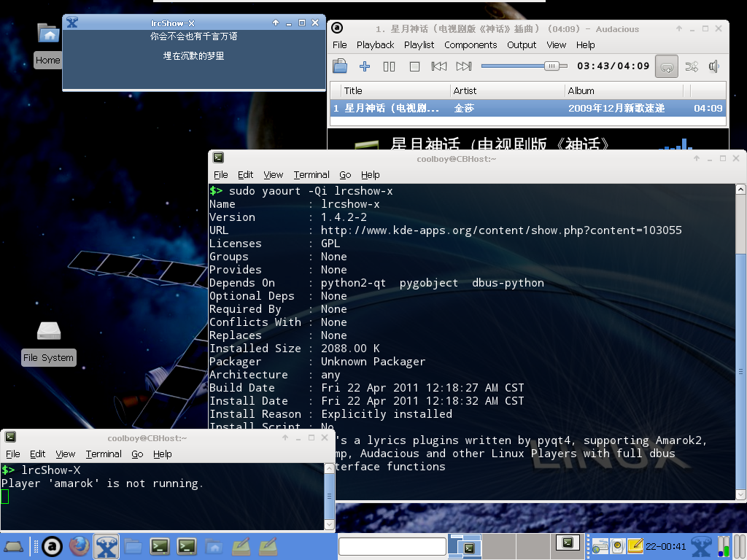Skip to next track in Audacious
Image resolution: width=747 pixels, height=560 pixels.
[463, 66]
